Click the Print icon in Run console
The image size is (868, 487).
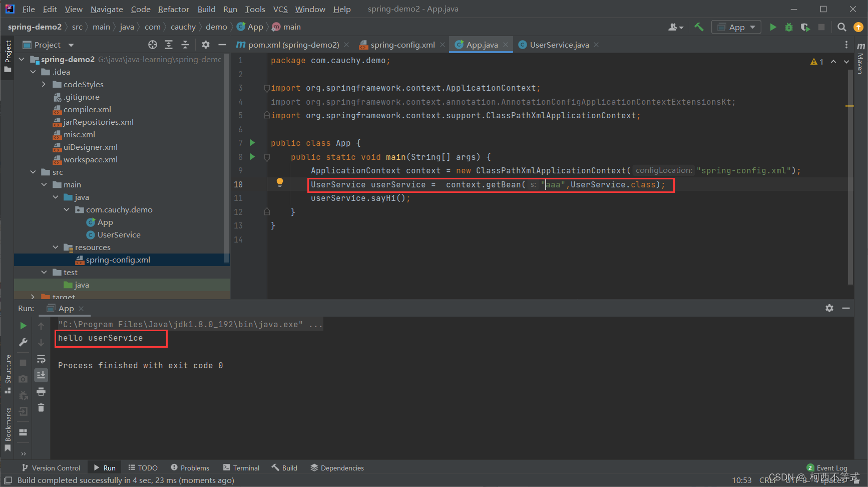tap(41, 391)
